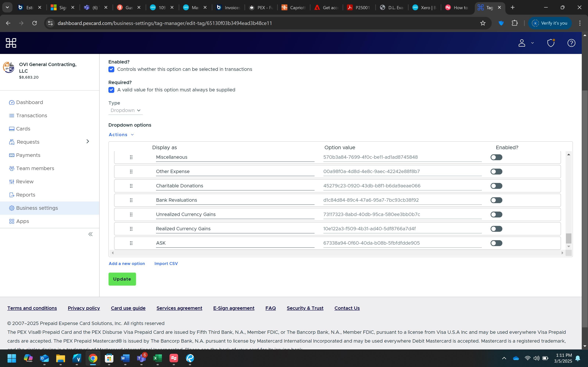Grab the drag handle for Miscellaneous row
The image size is (588, 367).
point(131,157)
